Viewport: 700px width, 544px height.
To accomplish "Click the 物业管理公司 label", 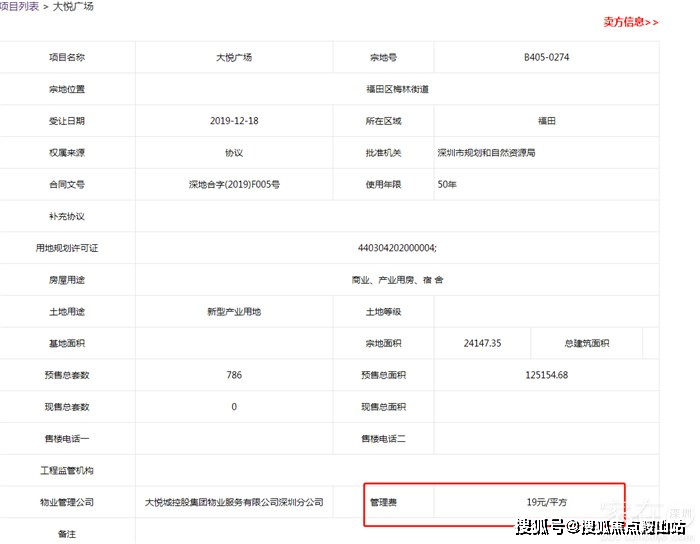I will click(x=67, y=502).
